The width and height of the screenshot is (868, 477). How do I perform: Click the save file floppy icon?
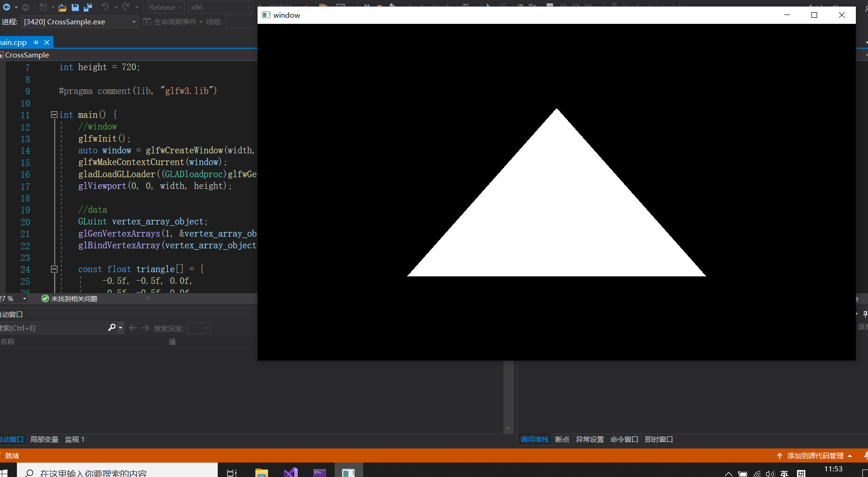click(x=75, y=7)
